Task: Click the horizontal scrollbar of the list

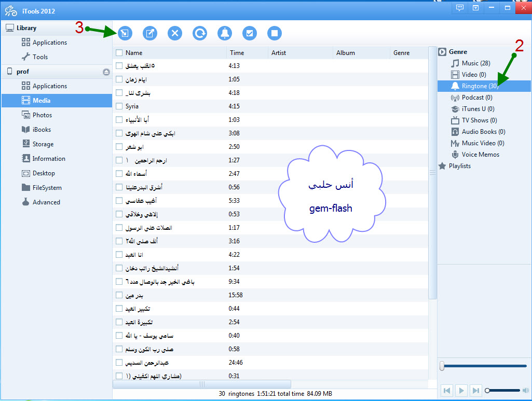Action: (x=202, y=384)
